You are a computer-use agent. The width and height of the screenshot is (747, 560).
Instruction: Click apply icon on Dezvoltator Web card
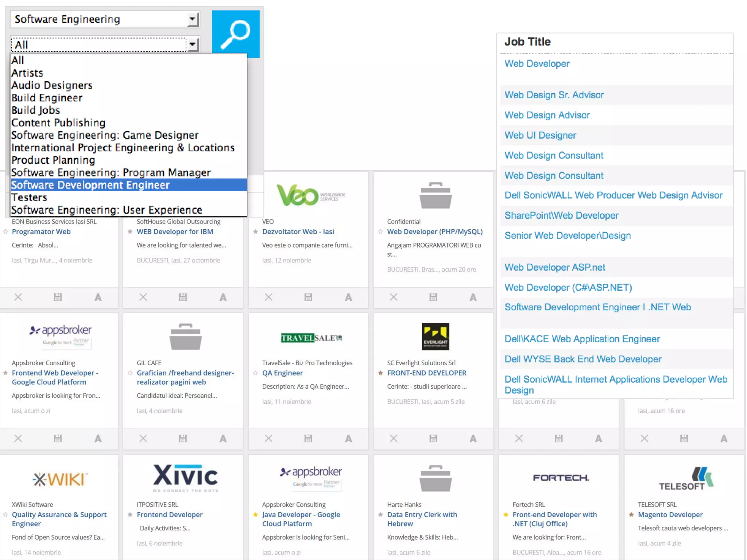pyautogui.click(x=348, y=297)
